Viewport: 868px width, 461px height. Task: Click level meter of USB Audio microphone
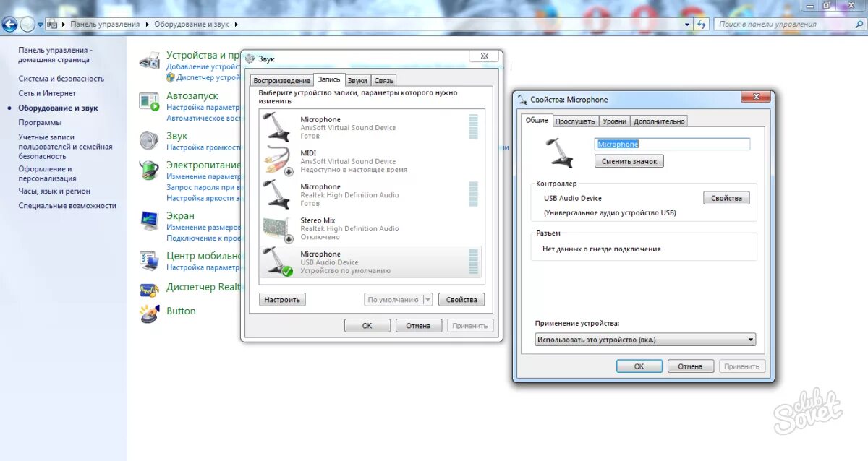pos(473,261)
